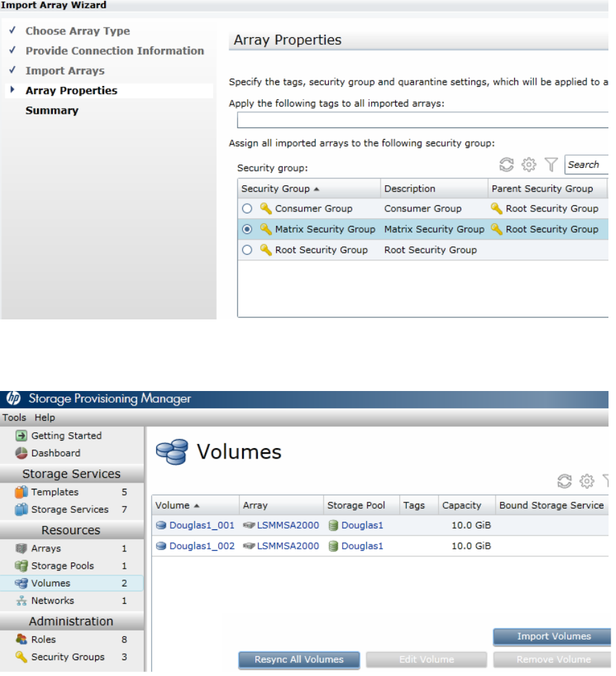This screenshot has width=616, height=676.
Task: Open the LSMMSA2000 array link for Douglas1_002
Action: click(288, 546)
